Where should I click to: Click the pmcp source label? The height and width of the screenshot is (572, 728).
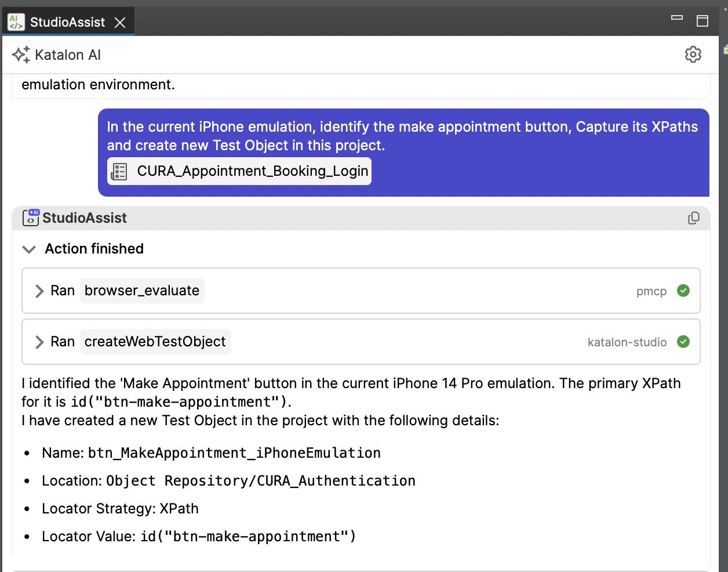(x=651, y=292)
